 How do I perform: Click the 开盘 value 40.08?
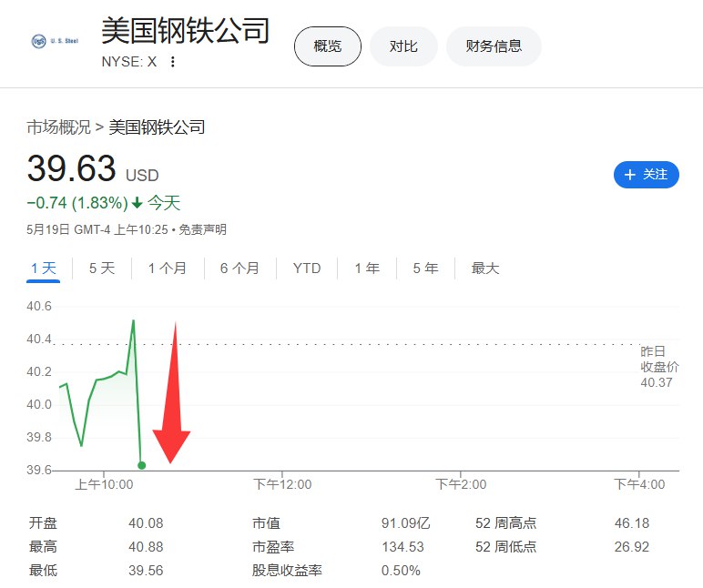(146, 523)
